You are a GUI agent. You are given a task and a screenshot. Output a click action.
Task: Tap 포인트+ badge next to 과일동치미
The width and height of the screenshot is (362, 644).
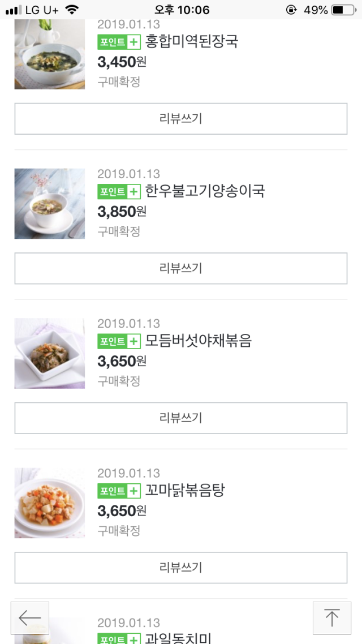[x=119, y=639]
